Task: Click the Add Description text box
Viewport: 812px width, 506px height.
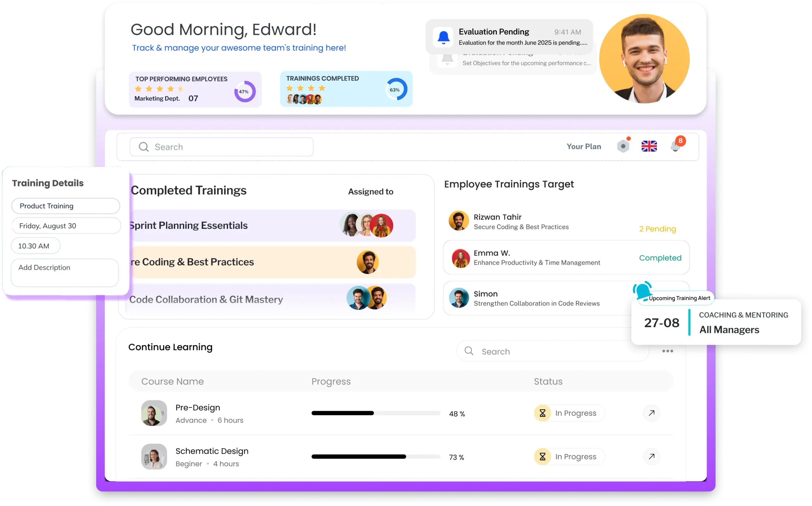Action: [x=65, y=273]
